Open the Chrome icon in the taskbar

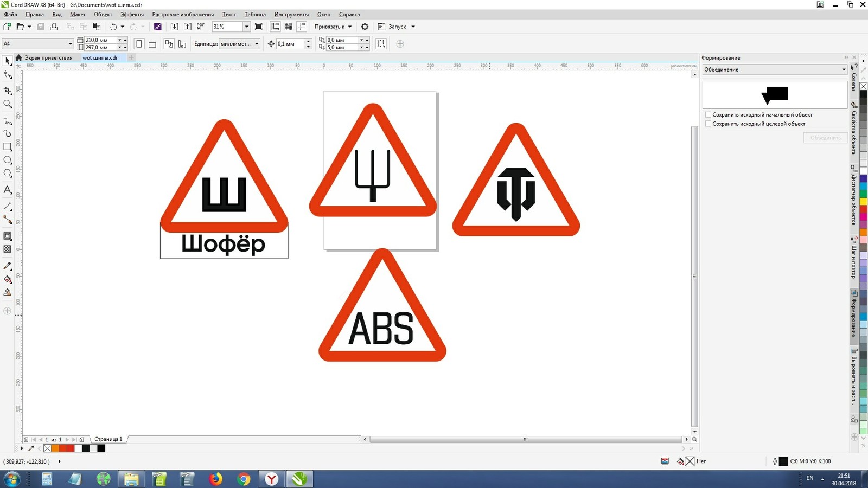click(244, 479)
